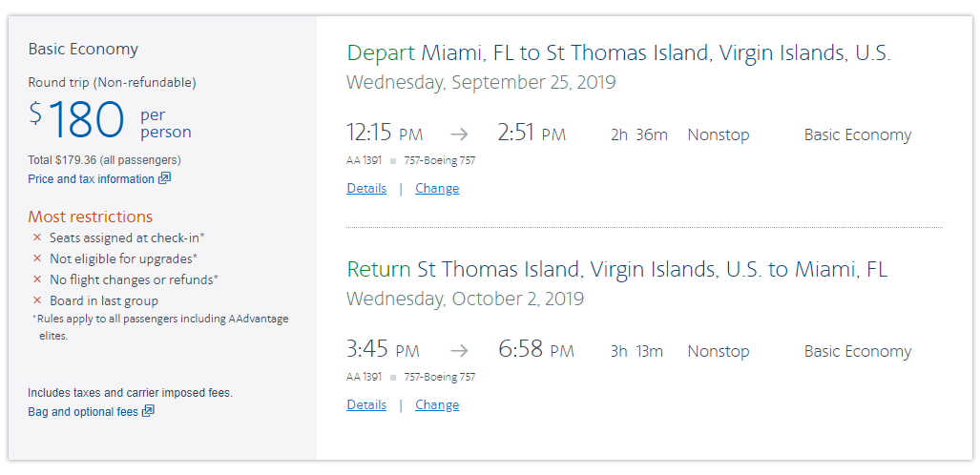Click the external-link icon beside Price and tax information
This screenshot has width=980, height=475.
pos(165,178)
